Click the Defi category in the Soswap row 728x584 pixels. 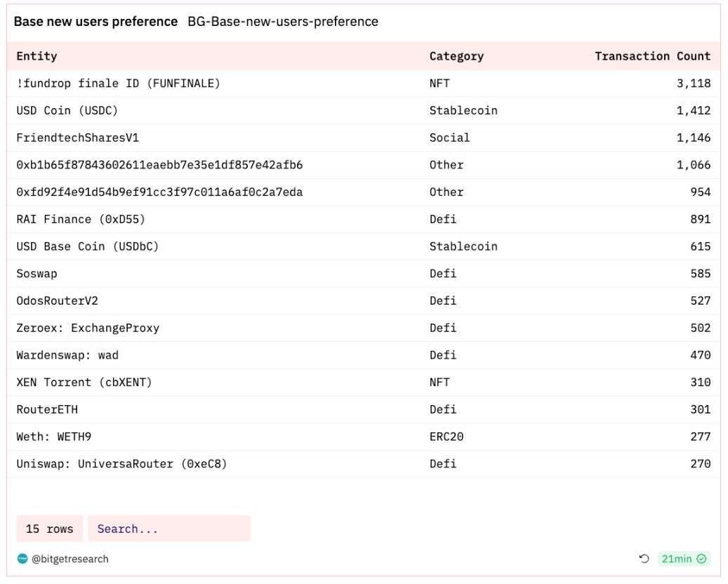click(443, 274)
